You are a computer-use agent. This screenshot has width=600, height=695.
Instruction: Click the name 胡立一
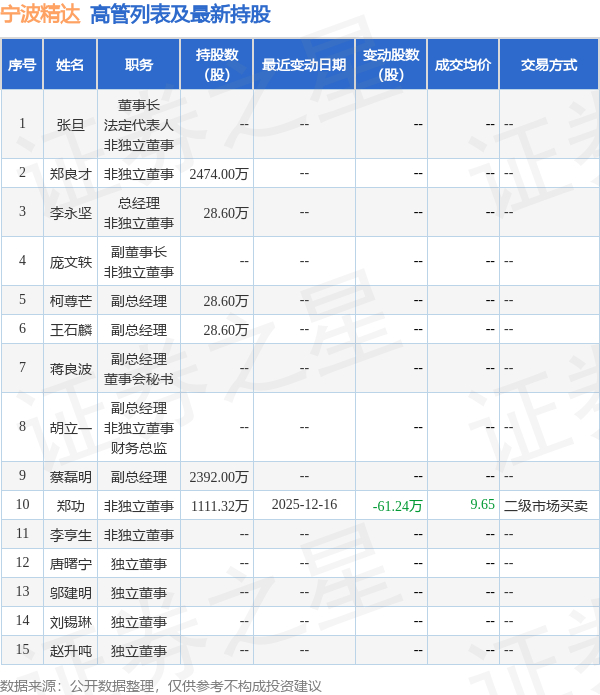pos(70,428)
